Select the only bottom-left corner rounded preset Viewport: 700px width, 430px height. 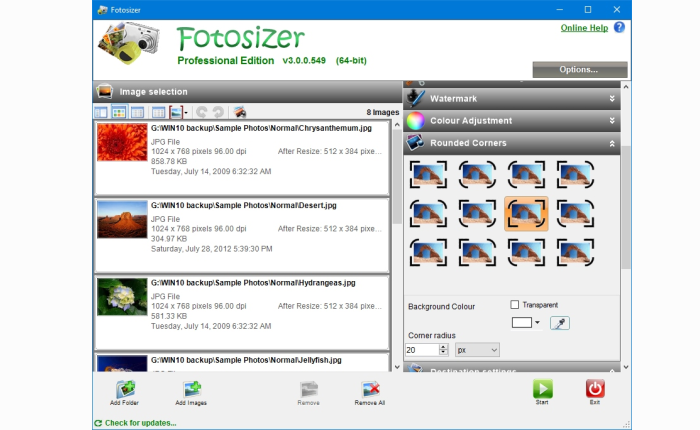pos(526,253)
